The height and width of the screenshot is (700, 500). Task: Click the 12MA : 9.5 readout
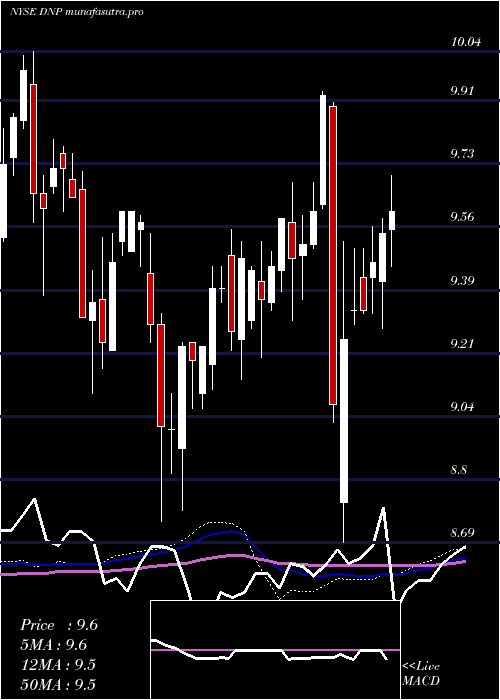(x=58, y=665)
